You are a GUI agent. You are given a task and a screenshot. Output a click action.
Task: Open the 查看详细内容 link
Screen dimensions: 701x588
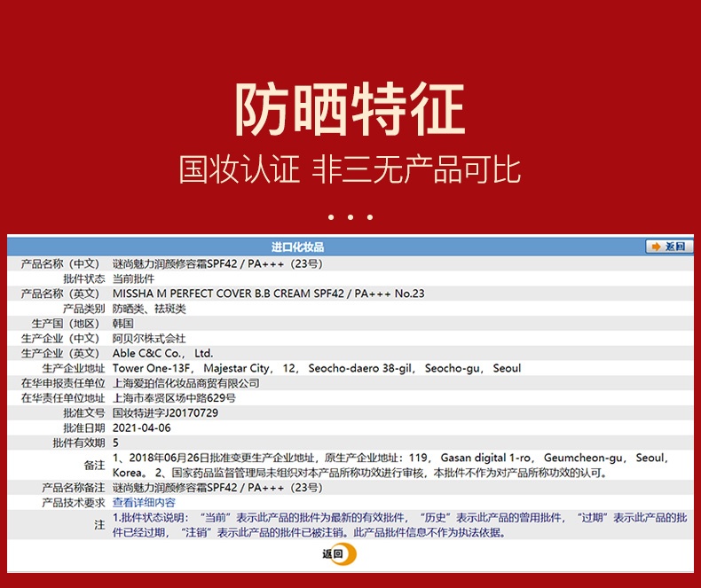pyautogui.click(x=144, y=503)
